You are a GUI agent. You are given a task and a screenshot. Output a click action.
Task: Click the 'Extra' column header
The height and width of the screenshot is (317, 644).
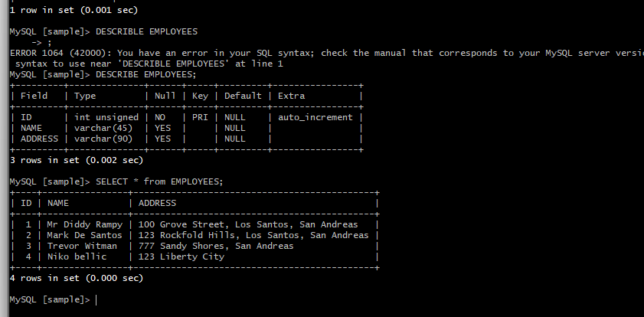tap(292, 96)
